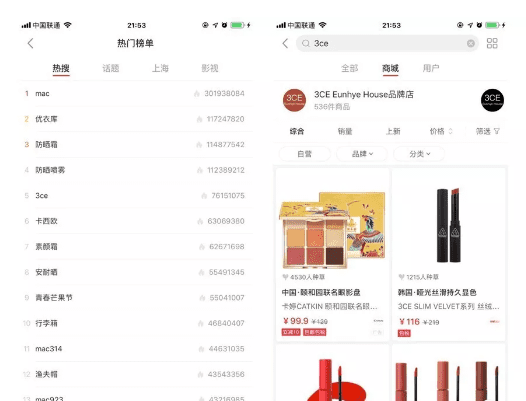This screenshot has height=401, width=526.
Task: Click the ¥99.9 price
Action: coord(296,321)
